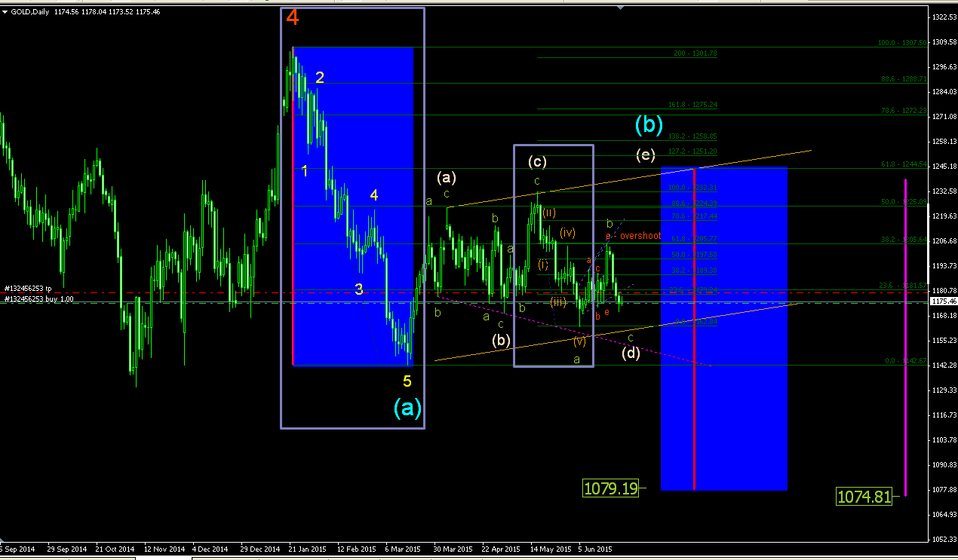Select Fibonacci level 127.2 - 1251.20
Image resolution: width=958 pixels, height=560 pixels.
pos(692,151)
